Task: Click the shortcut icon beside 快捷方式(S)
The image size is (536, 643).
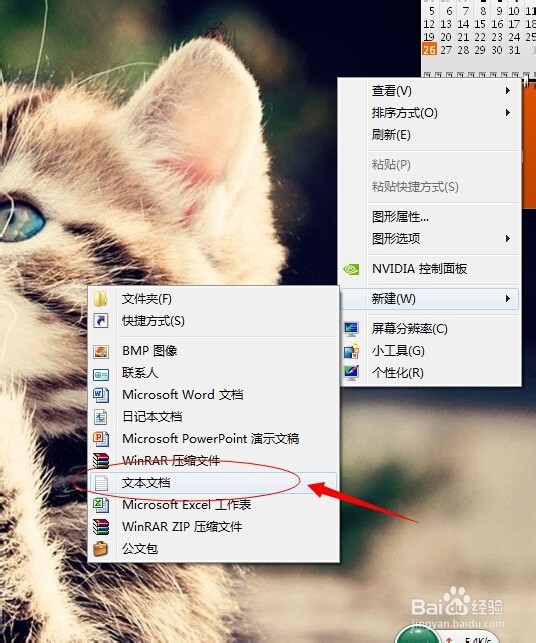Action: click(100, 321)
